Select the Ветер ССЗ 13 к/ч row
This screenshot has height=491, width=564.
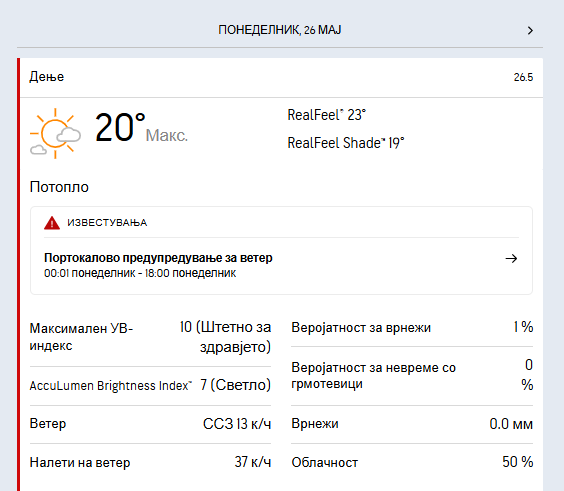[x=150, y=424]
